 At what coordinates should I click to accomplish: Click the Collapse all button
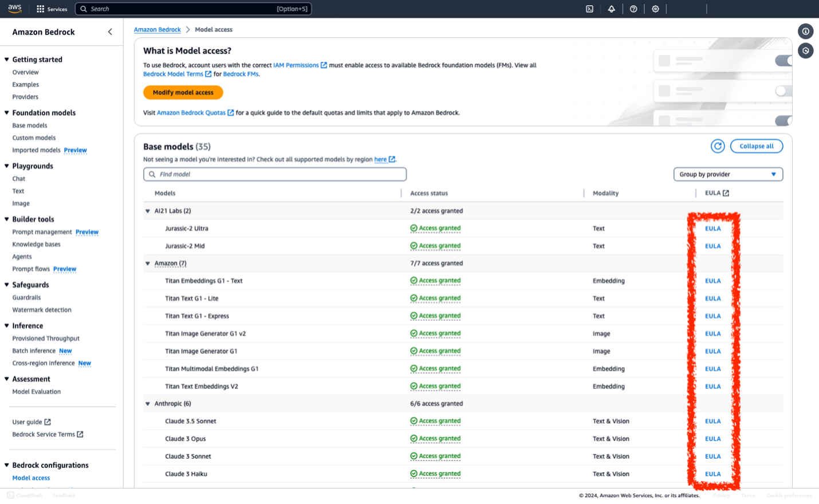(x=756, y=146)
